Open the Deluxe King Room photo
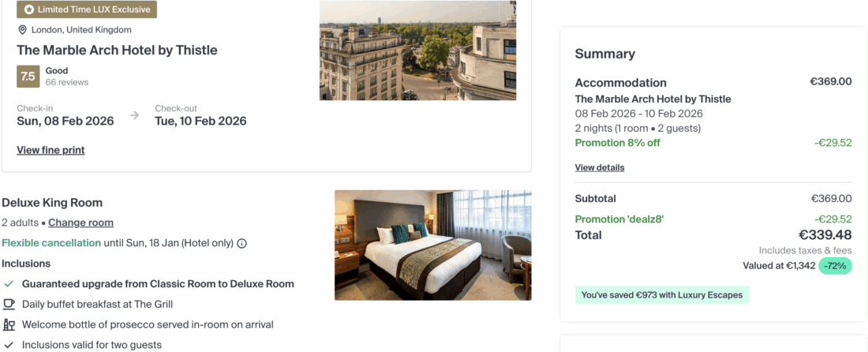This screenshot has width=868, height=352. pyautogui.click(x=432, y=245)
